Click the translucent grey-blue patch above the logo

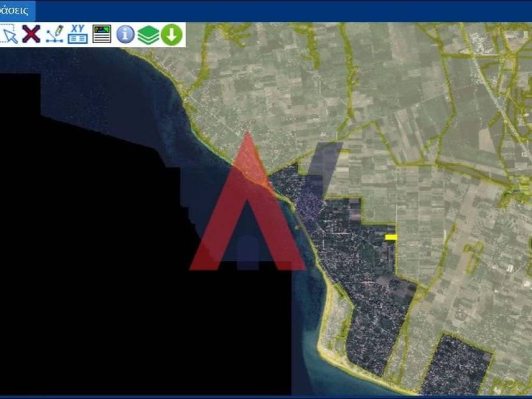(325, 161)
